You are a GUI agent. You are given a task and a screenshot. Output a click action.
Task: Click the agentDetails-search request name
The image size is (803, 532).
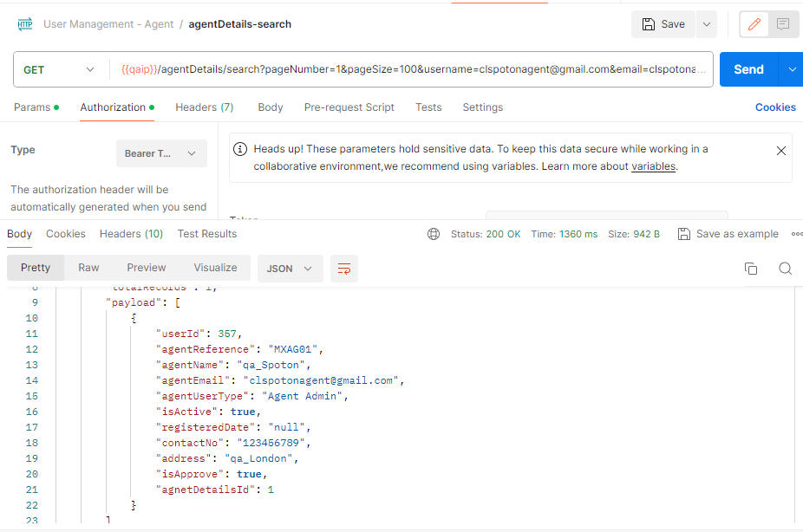pyautogui.click(x=239, y=24)
